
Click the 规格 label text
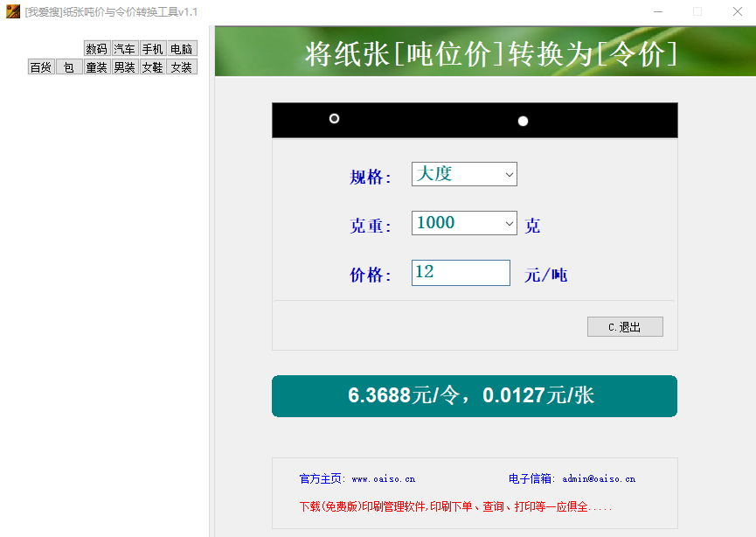click(370, 177)
